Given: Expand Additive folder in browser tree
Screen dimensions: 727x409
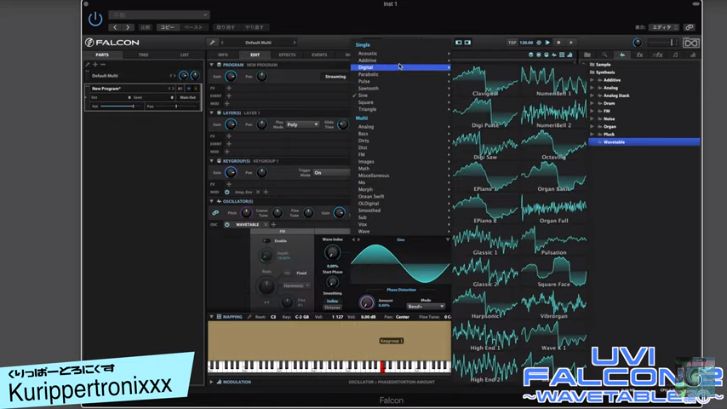Looking at the screenshot, I should pyautogui.click(x=592, y=80).
